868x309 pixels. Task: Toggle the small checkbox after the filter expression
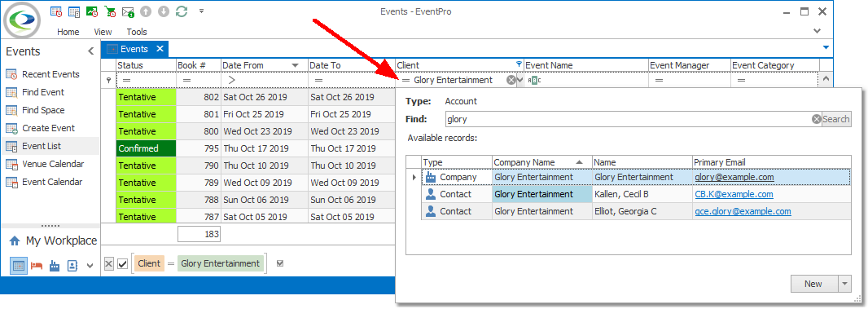point(279,264)
